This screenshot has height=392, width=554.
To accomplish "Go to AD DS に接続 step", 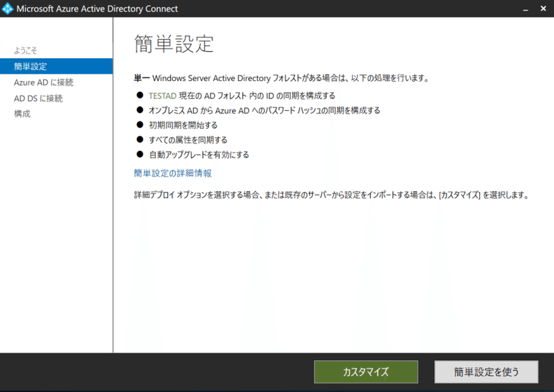I will pyautogui.click(x=38, y=98).
